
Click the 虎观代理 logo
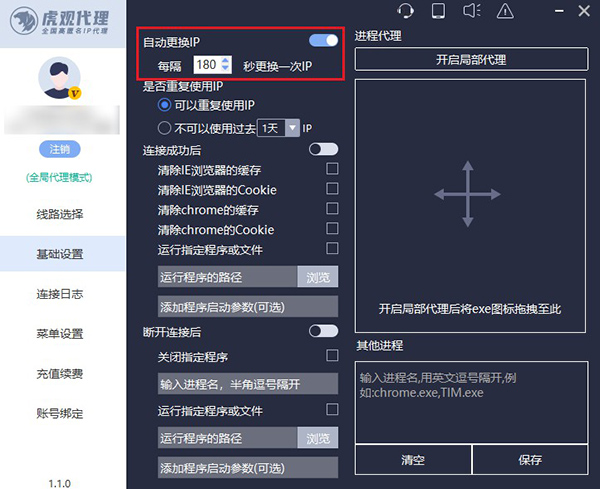coord(59,21)
